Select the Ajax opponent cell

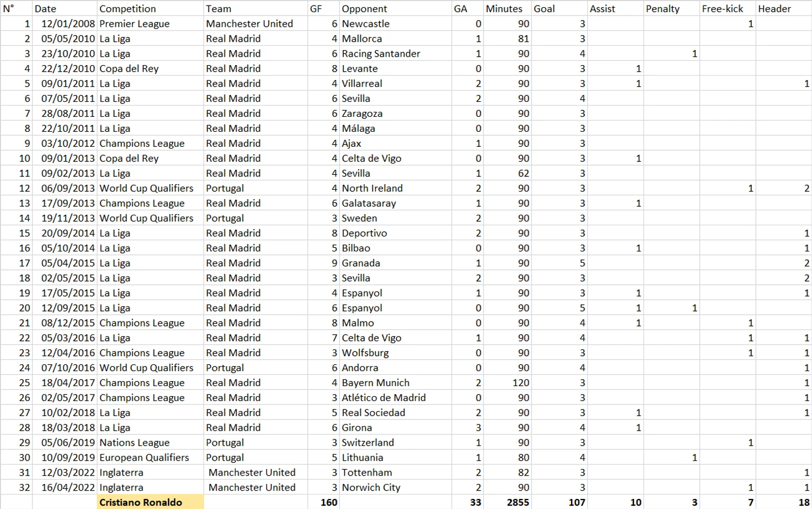395,144
